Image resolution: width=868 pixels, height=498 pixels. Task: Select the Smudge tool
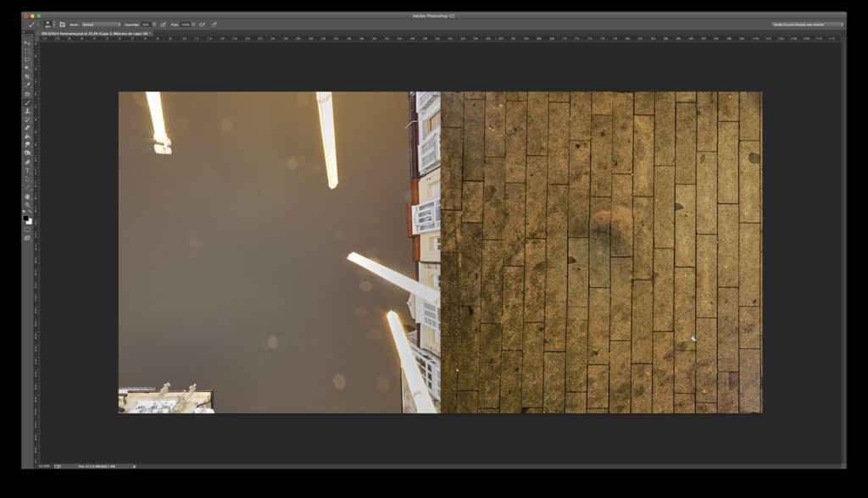pyautogui.click(x=27, y=145)
